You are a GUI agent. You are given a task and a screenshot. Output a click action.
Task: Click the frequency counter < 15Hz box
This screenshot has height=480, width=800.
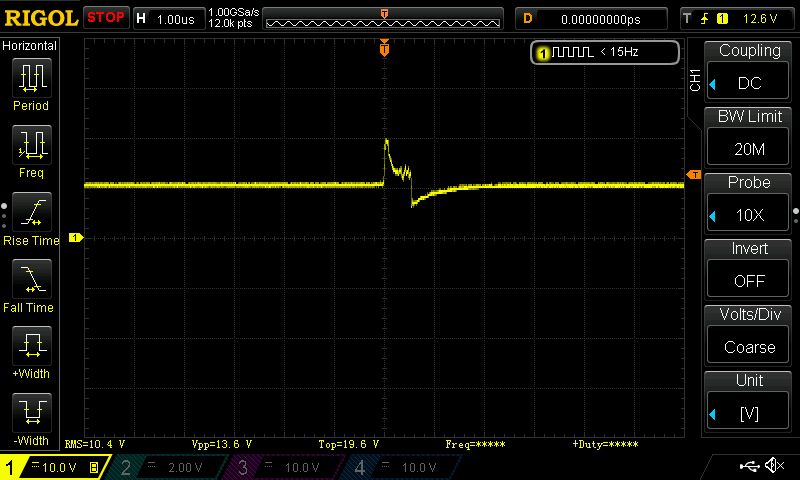605,52
